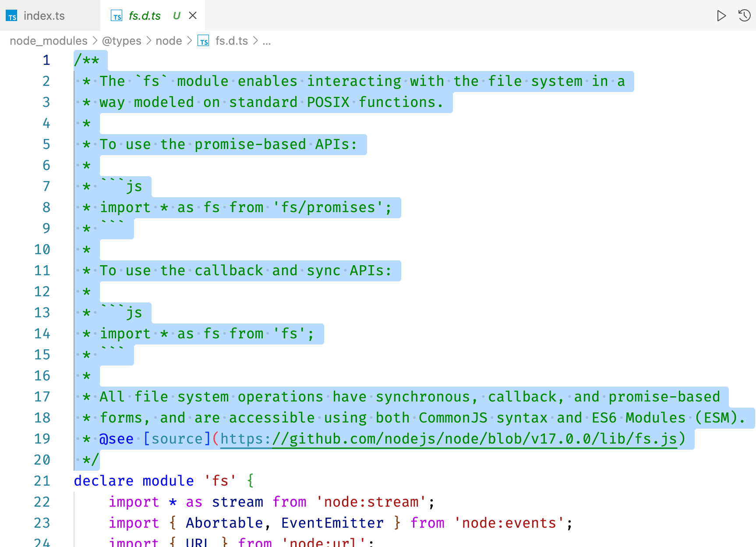Click TS file icon in breadcrumb
The width and height of the screenshot is (756, 547).
point(203,41)
